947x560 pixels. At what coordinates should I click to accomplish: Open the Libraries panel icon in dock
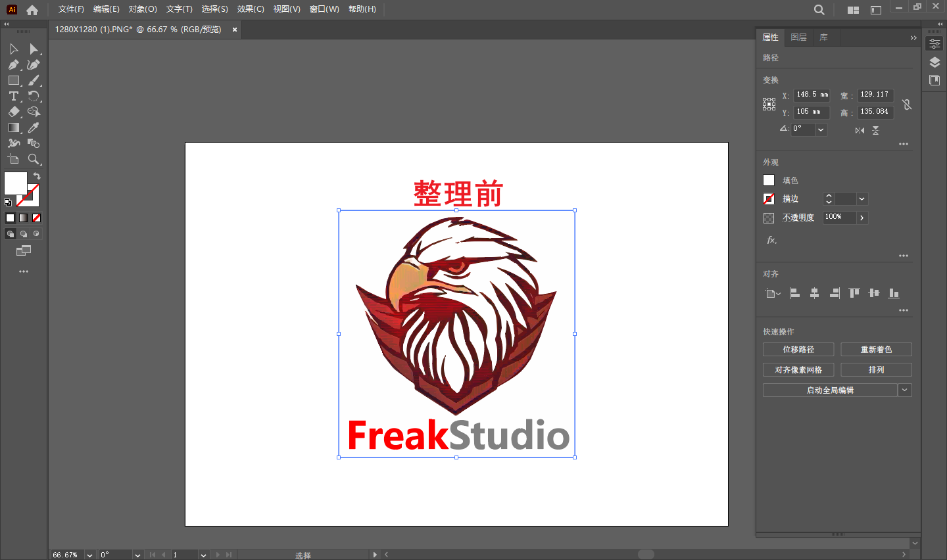(935, 80)
